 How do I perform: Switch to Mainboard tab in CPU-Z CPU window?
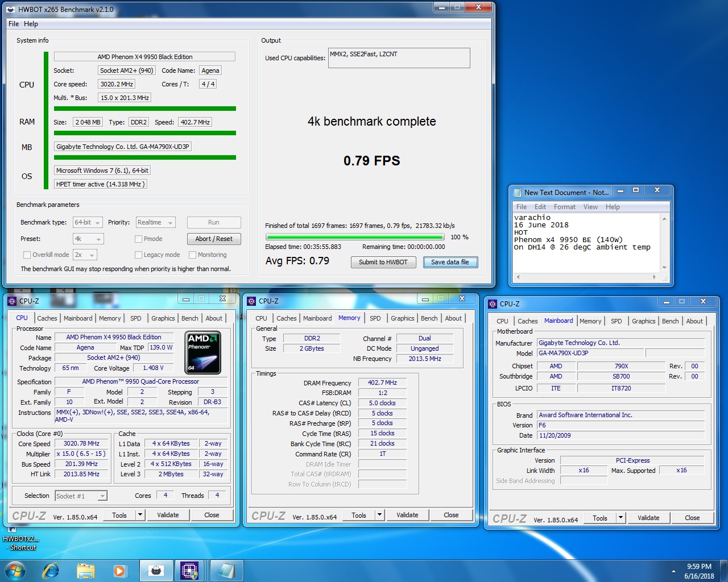[77, 318]
